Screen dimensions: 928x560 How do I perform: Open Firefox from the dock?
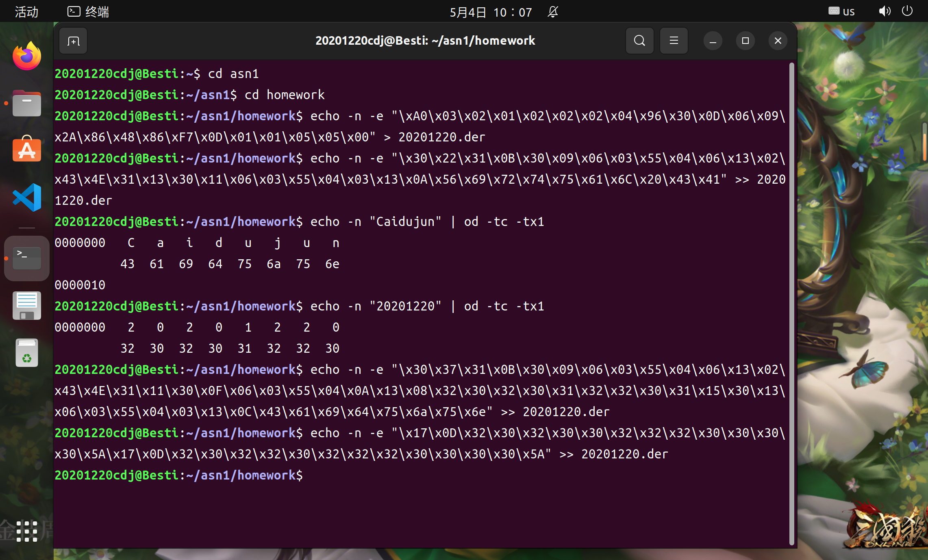(27, 56)
